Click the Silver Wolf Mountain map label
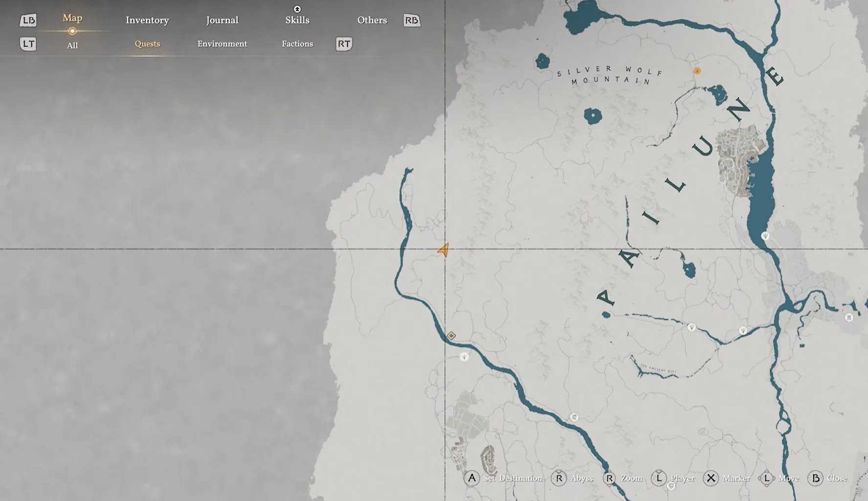The height and width of the screenshot is (501, 868). point(610,76)
